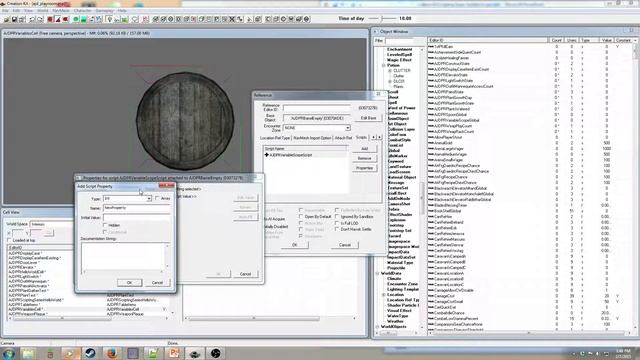Enable the Array checkbox in Add Script Property
This screenshot has height=360, width=640.
tap(158, 198)
